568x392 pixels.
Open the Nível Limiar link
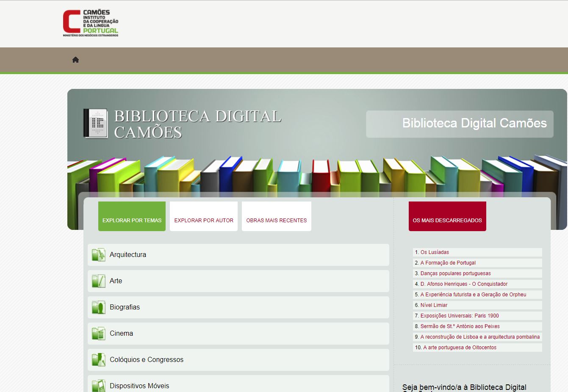click(x=434, y=305)
